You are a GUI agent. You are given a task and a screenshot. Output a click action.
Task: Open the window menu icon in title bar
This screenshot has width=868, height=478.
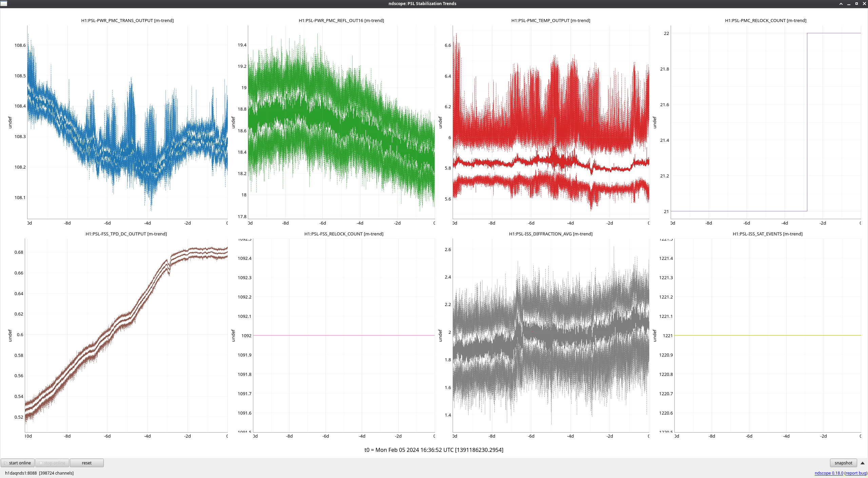point(4,3)
